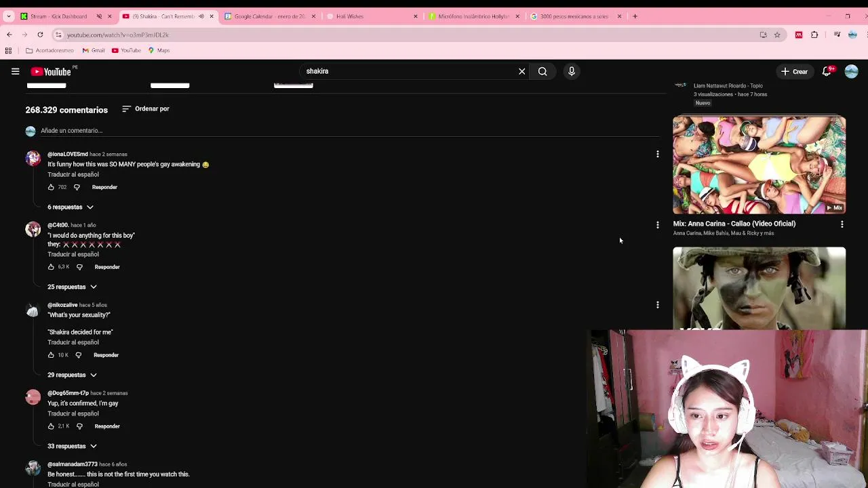Run the search with the magnifier button
Image resolution: width=868 pixels, height=488 pixels.
(x=542, y=71)
